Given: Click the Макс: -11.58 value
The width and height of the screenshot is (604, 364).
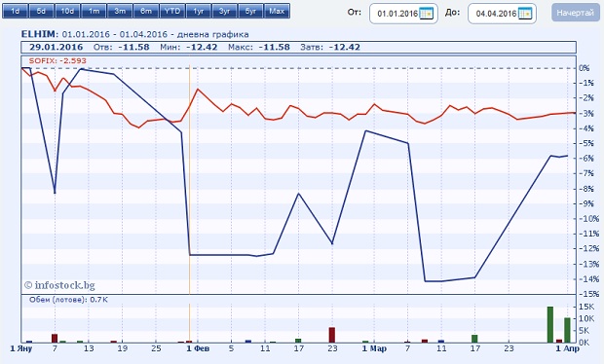Looking at the screenshot, I should pyautogui.click(x=259, y=48).
